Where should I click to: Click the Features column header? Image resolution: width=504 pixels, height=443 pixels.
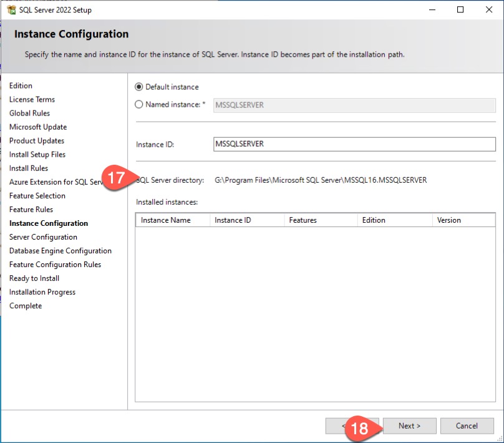[320, 220]
